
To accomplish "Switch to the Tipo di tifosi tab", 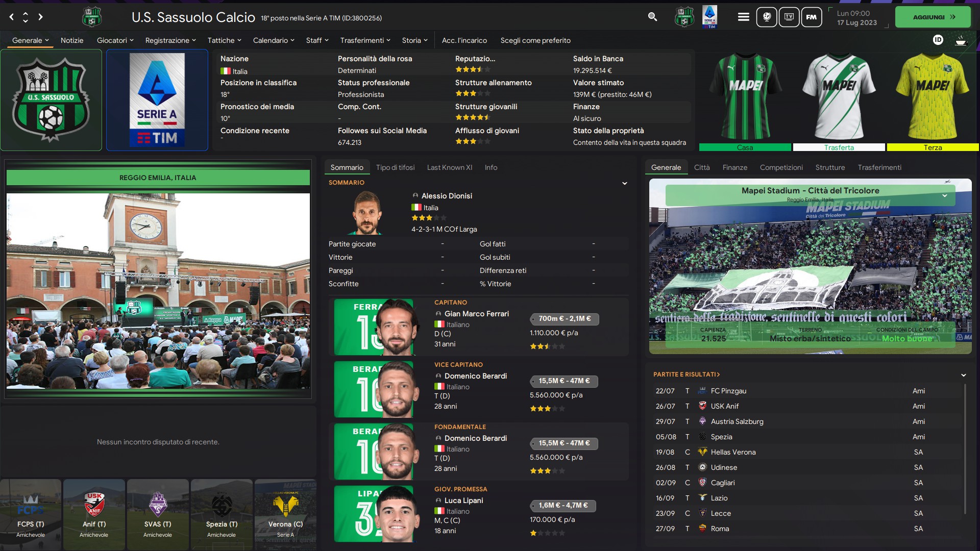I will (x=395, y=167).
